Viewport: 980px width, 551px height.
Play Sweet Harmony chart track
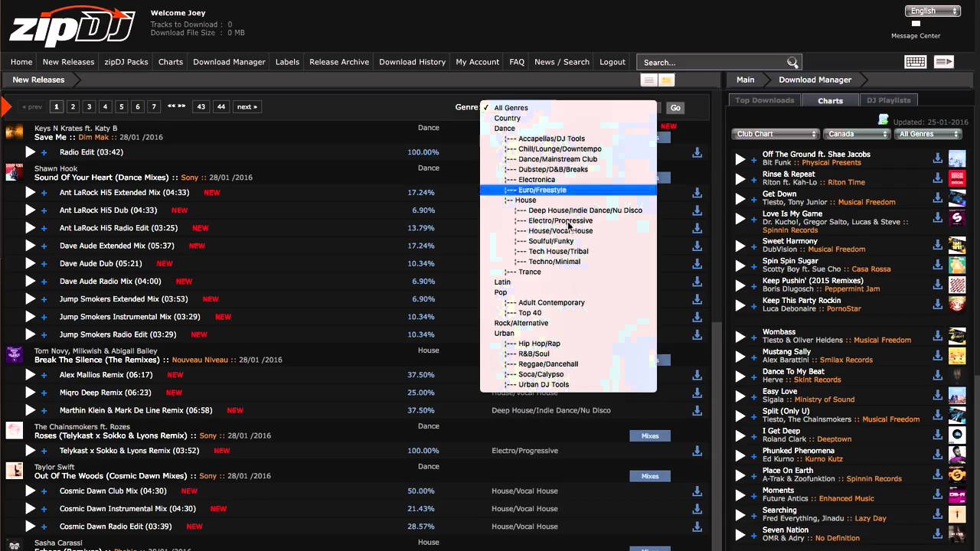pyautogui.click(x=740, y=246)
